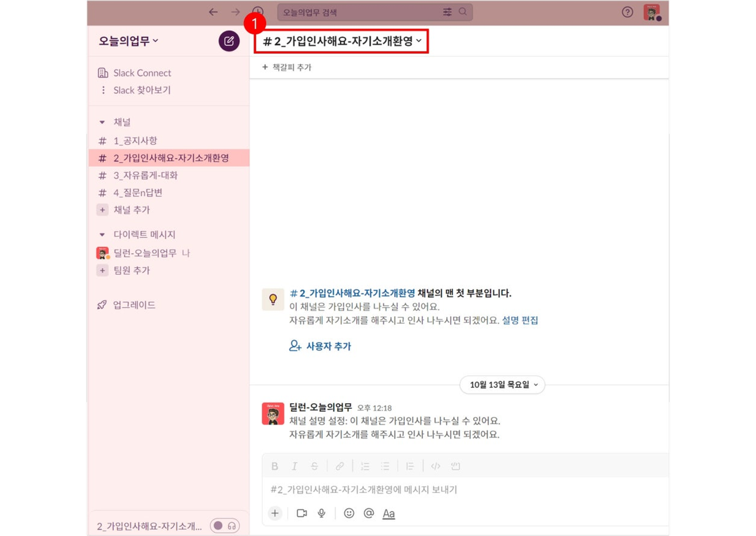Screen dimensions: 756x536
Task: Click sender name 딜런-오늘의업무 in message
Action: [x=320, y=407]
